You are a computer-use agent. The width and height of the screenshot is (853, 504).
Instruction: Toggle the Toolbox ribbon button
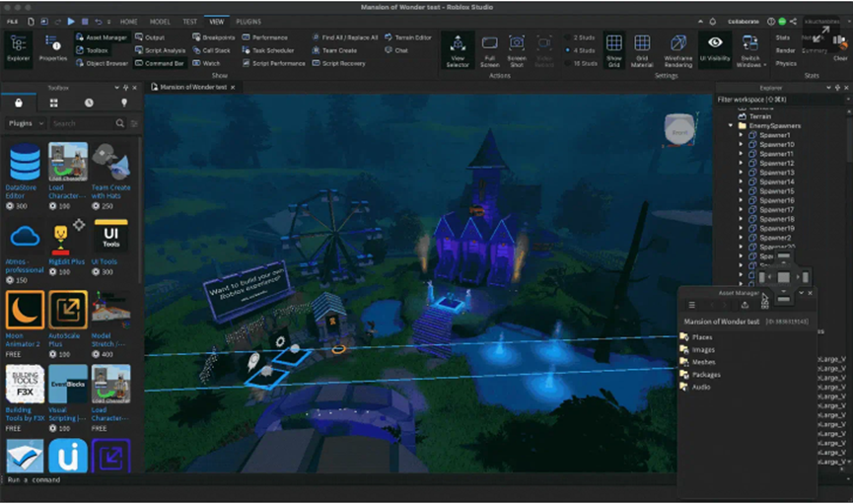click(x=92, y=50)
